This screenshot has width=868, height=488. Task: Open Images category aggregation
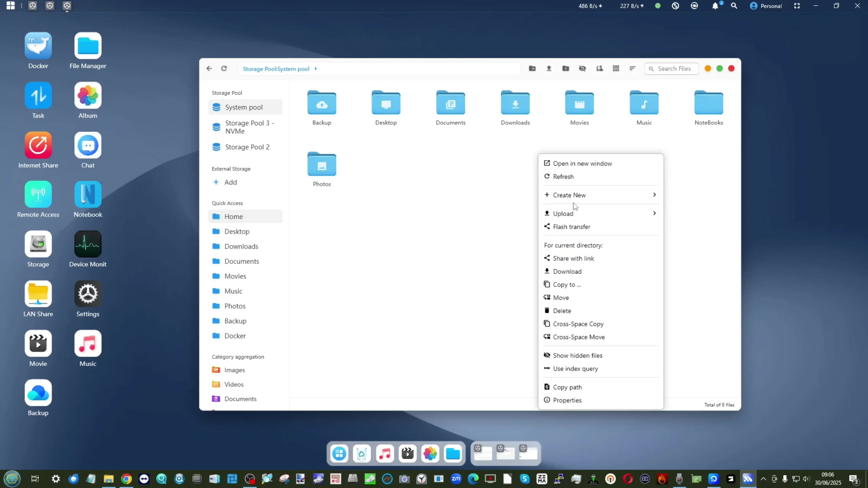pyautogui.click(x=245, y=370)
